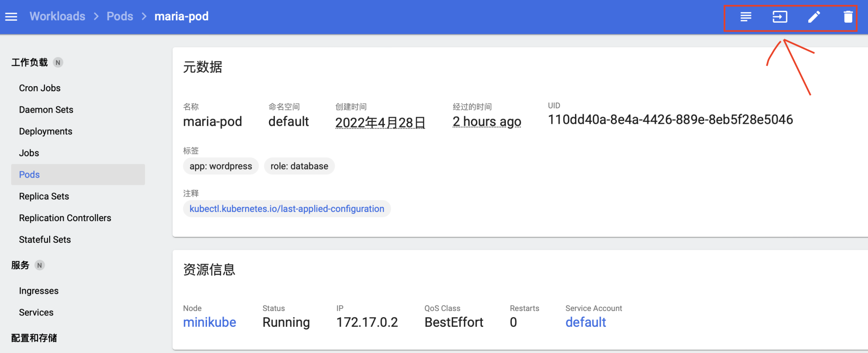This screenshot has height=353, width=868.
Task: Click the app: wordpress label chip
Action: [x=221, y=166]
